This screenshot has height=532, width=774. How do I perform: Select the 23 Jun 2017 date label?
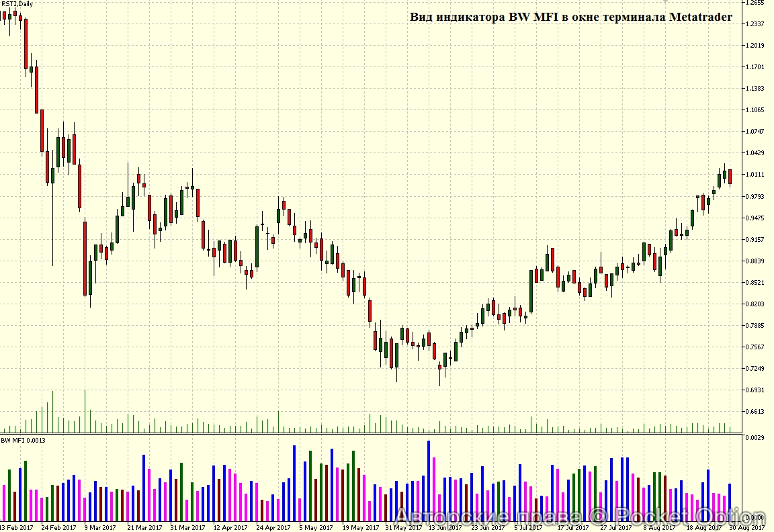488,527
